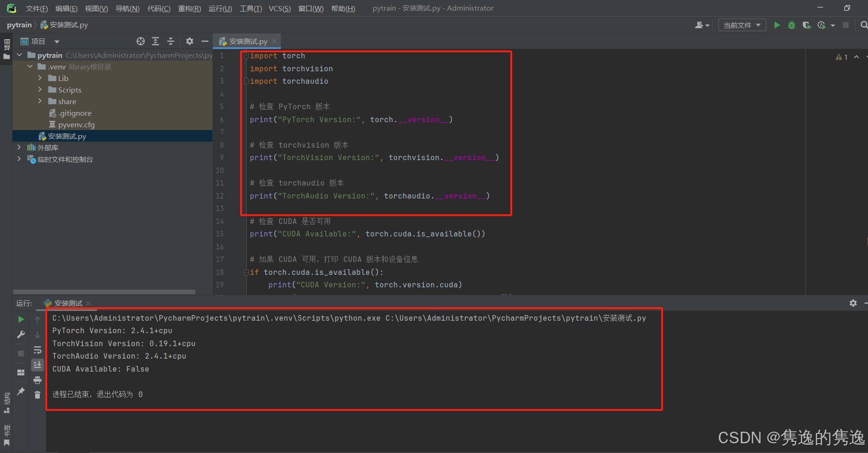Open pyvenv.cfg from the project panel
The image size is (868, 453).
pyautogui.click(x=76, y=124)
